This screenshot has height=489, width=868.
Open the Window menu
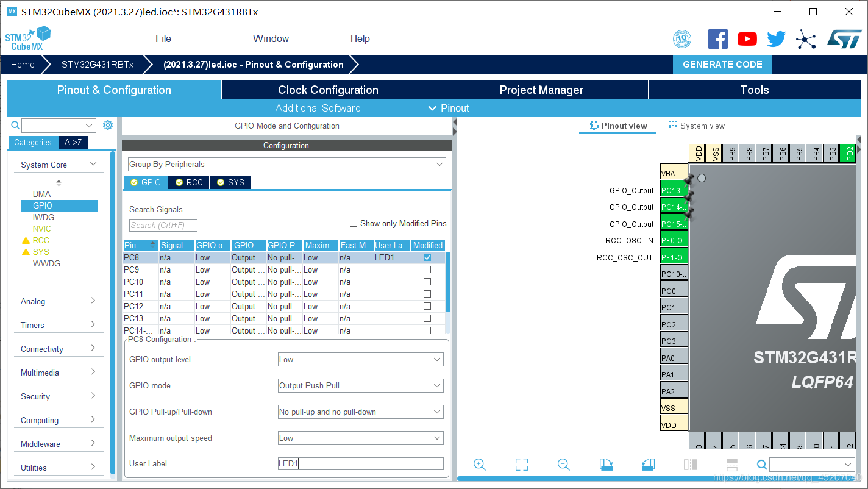[x=271, y=38]
